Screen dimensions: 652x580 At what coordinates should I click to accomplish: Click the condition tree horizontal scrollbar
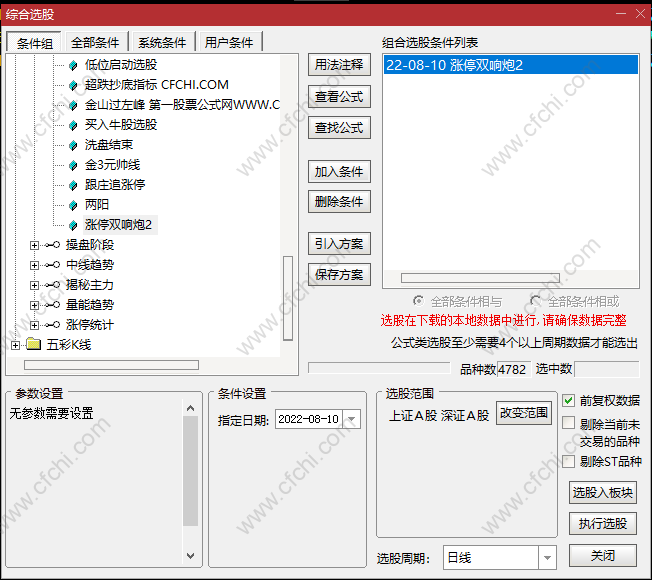tap(111, 365)
